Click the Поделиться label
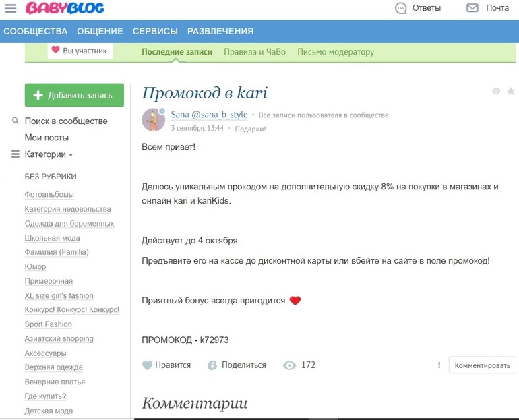The image size is (519, 420). pyautogui.click(x=243, y=365)
